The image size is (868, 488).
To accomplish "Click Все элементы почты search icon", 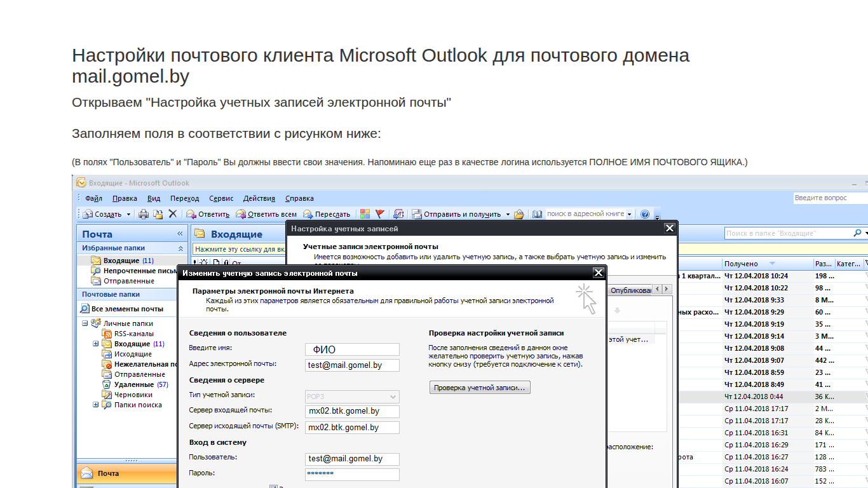I will pos(85,309).
